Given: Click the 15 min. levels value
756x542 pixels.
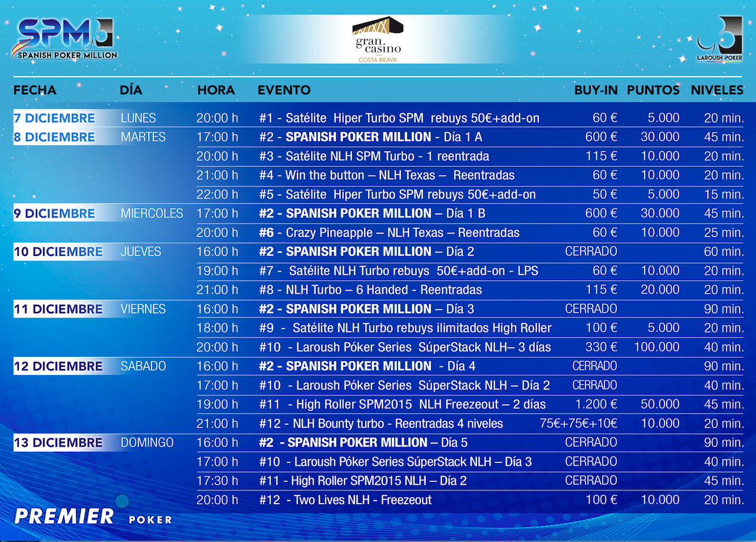Looking at the screenshot, I should [724, 194].
